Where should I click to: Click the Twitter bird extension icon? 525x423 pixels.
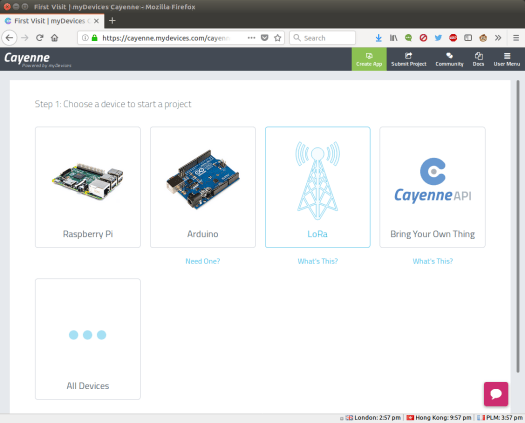click(x=438, y=38)
